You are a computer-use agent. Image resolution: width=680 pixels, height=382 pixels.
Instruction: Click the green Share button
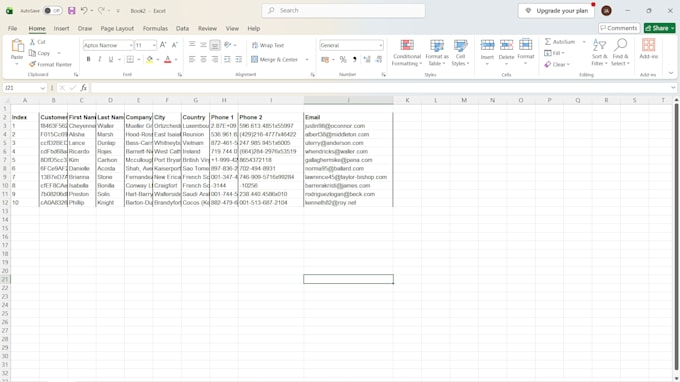659,28
